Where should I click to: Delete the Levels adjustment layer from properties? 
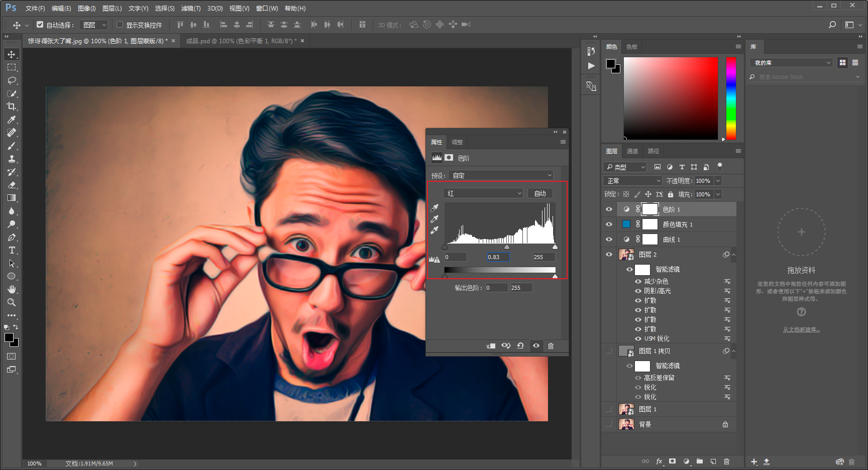[x=551, y=346]
